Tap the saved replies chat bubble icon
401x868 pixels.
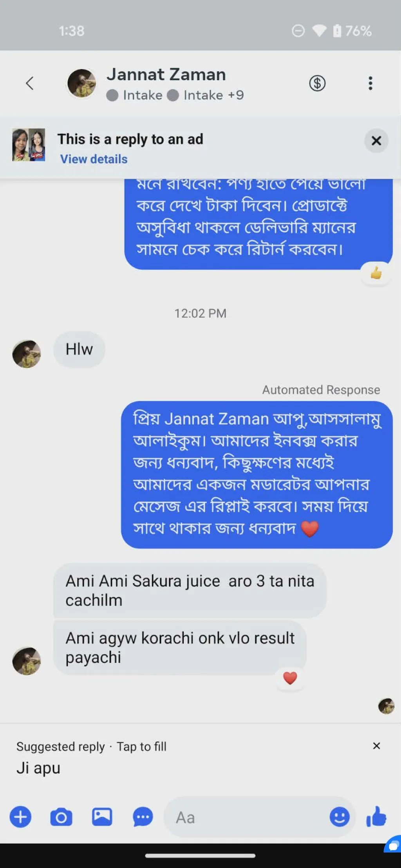pyautogui.click(x=143, y=817)
